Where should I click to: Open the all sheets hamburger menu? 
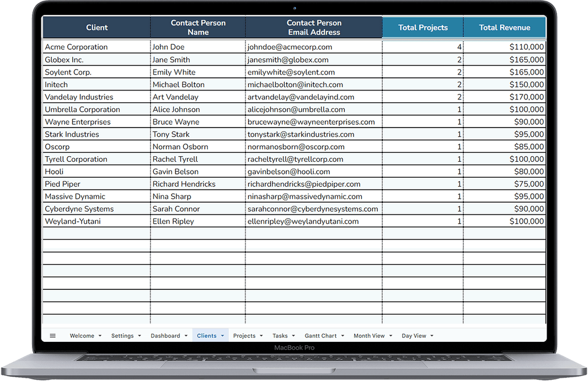tap(52, 335)
